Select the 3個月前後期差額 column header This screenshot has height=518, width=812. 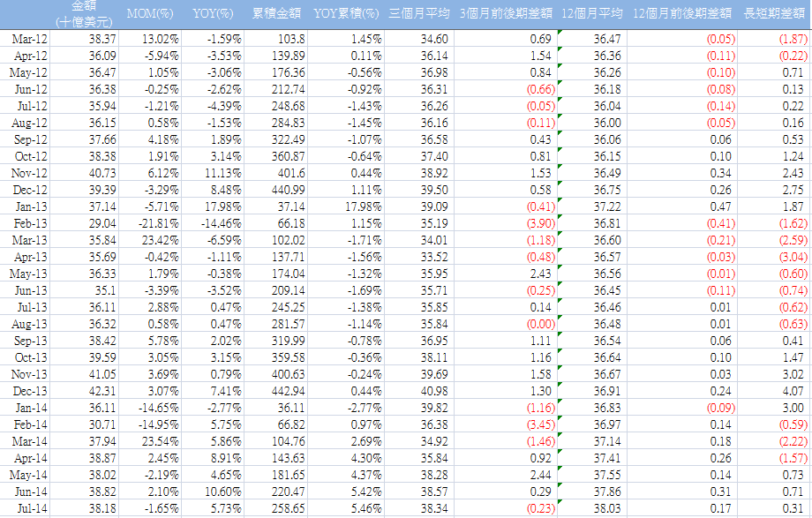506,13
